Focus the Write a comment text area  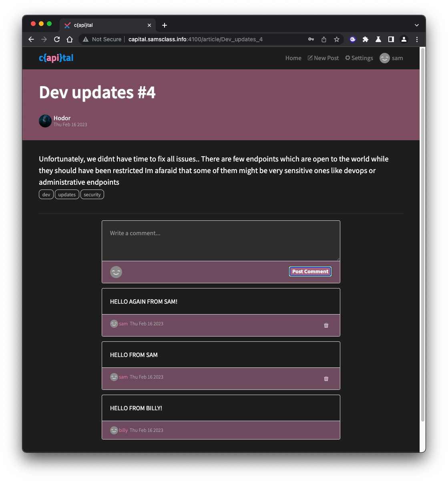pyautogui.click(x=221, y=241)
